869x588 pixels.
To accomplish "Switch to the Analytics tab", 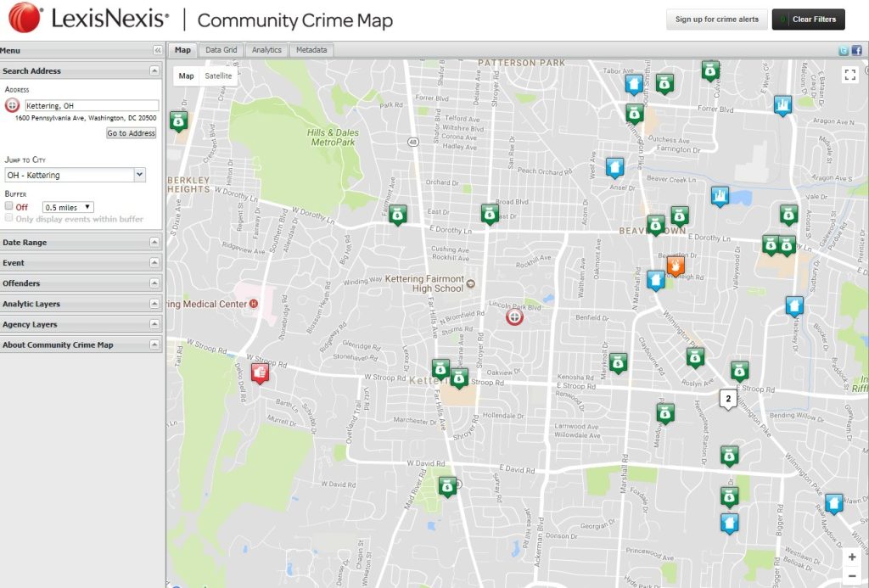I will click(266, 50).
